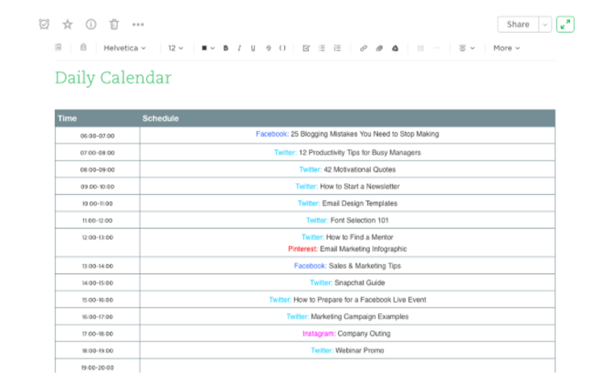This screenshot has height=389, width=602.
Task: Click Pinterest link for Email Marketing Infographic
Action: 303,249
